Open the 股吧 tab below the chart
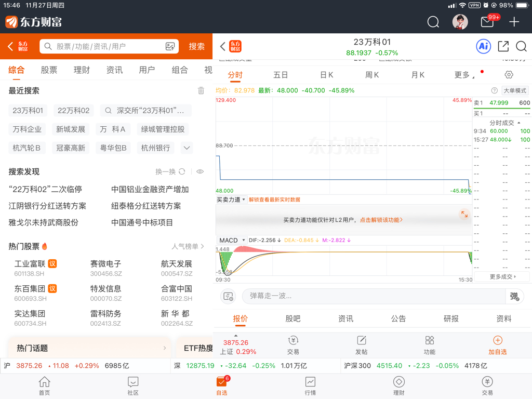 293,318
